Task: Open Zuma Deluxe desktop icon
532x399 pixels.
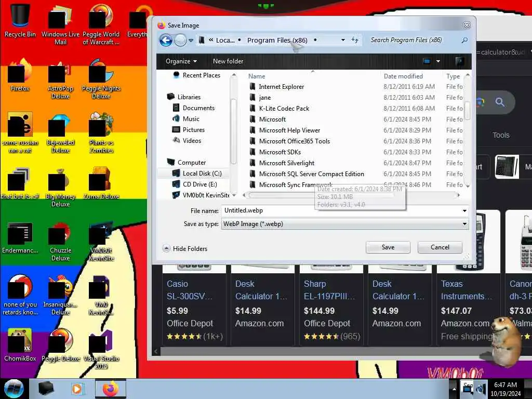Action: 101,182
